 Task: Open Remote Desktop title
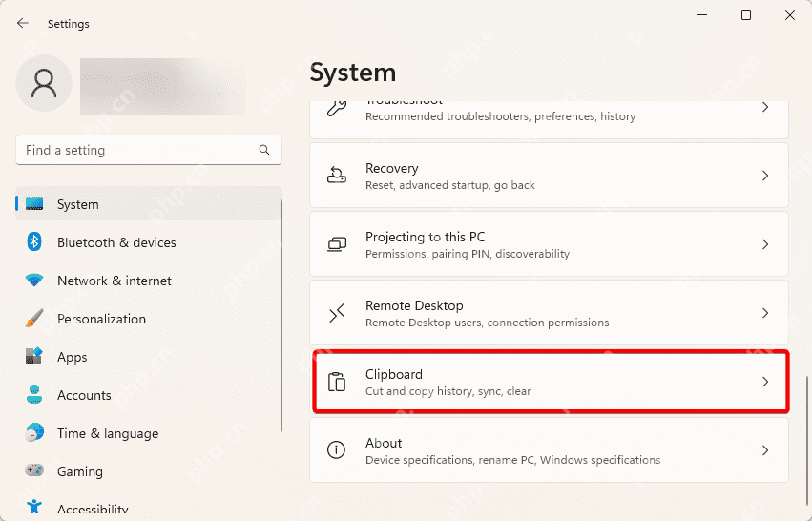(x=414, y=305)
